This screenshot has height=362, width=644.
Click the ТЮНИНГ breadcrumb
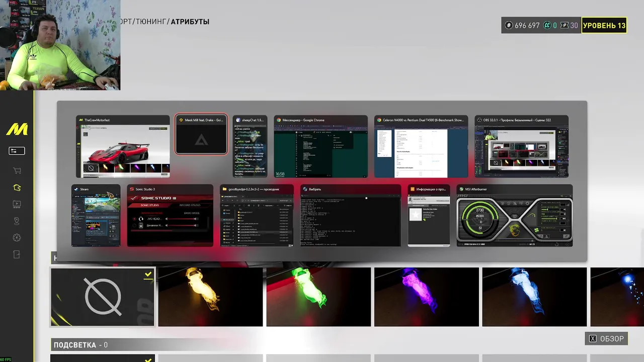[x=152, y=22]
